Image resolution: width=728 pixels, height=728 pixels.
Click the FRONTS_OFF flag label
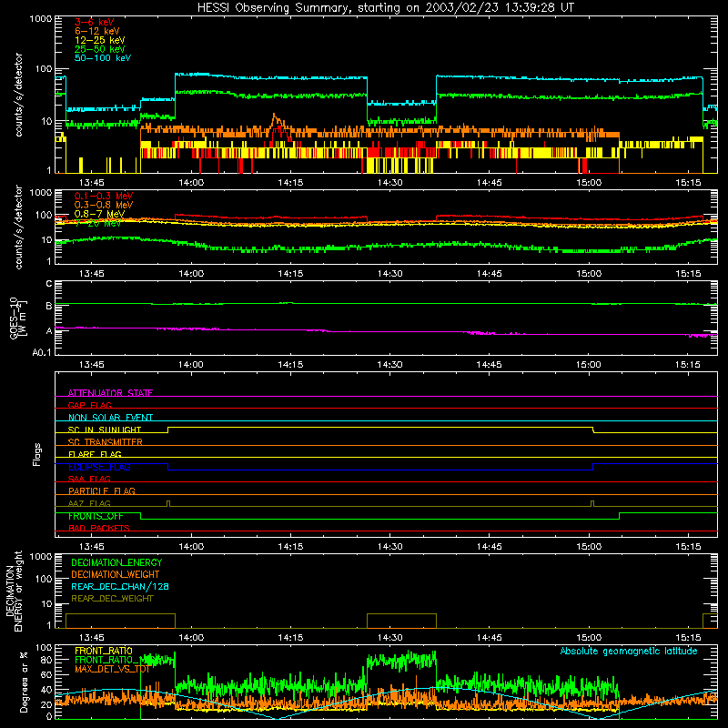(96, 516)
